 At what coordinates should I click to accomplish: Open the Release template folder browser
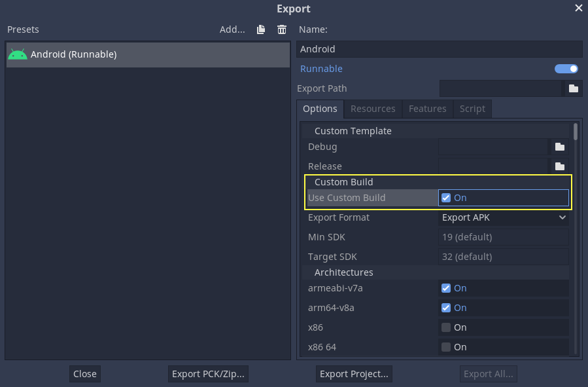click(559, 166)
